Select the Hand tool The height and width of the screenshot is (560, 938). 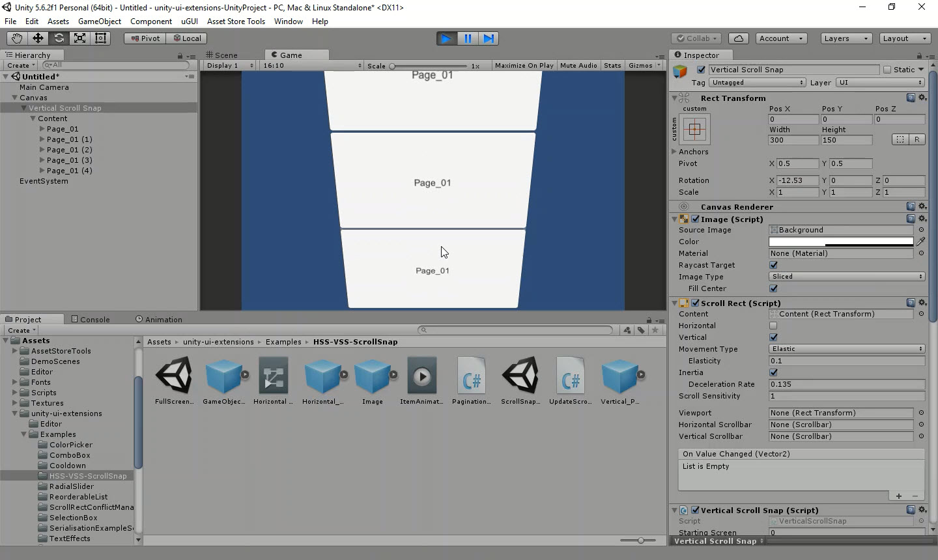point(17,38)
